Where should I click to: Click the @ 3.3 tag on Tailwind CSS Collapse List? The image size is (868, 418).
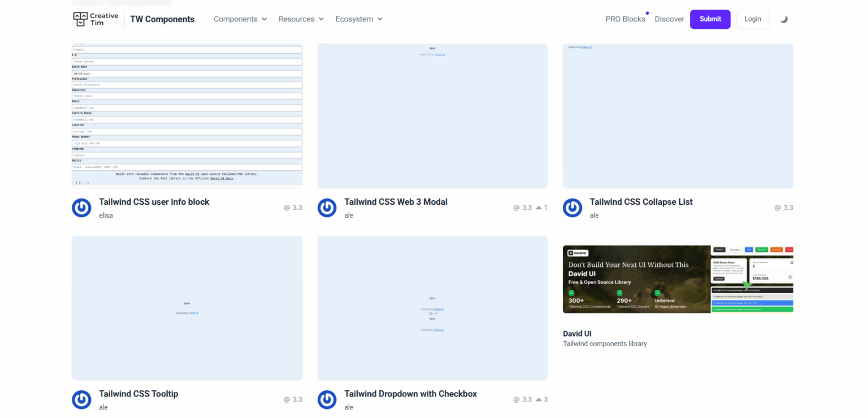(x=784, y=208)
